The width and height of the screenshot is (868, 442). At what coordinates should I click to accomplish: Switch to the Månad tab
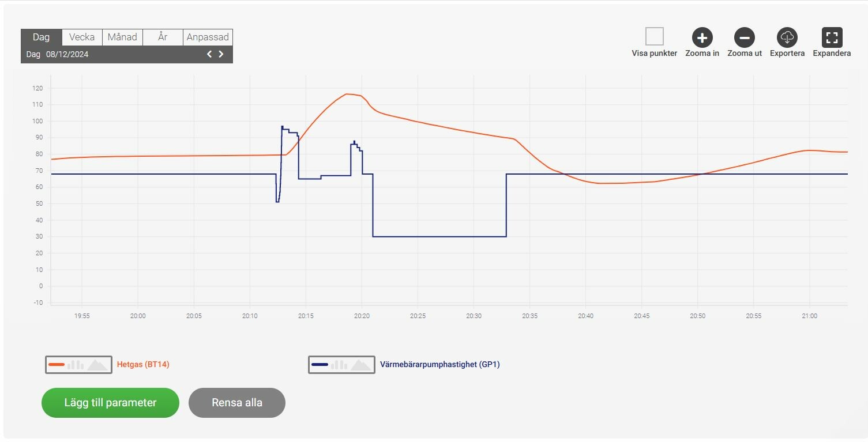pos(122,37)
